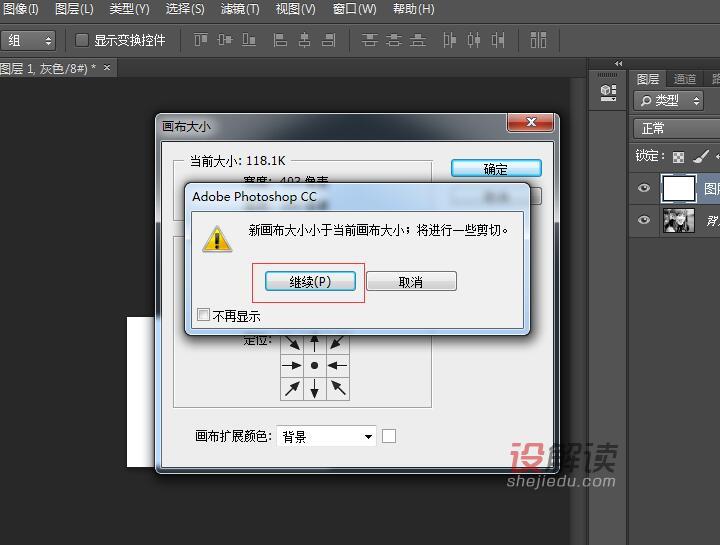Open the 选择(S) menu
720x545 pixels.
(x=185, y=9)
